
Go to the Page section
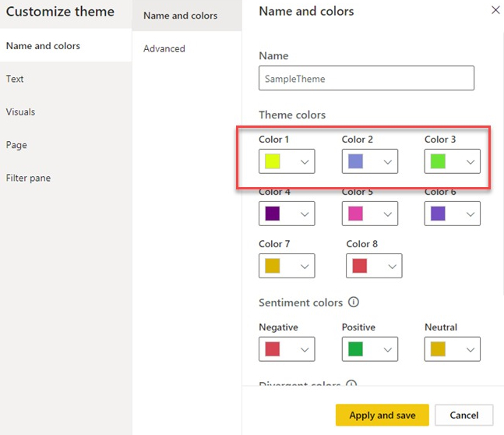click(16, 145)
